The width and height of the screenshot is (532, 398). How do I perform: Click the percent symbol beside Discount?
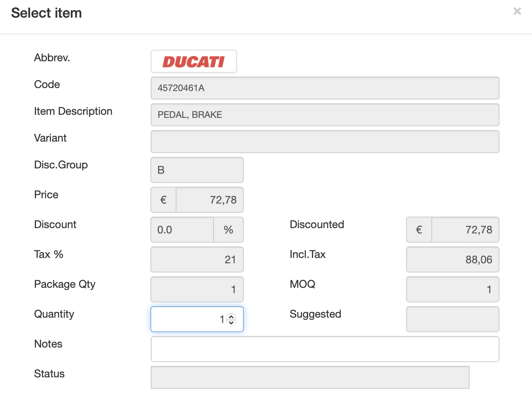pos(228,230)
